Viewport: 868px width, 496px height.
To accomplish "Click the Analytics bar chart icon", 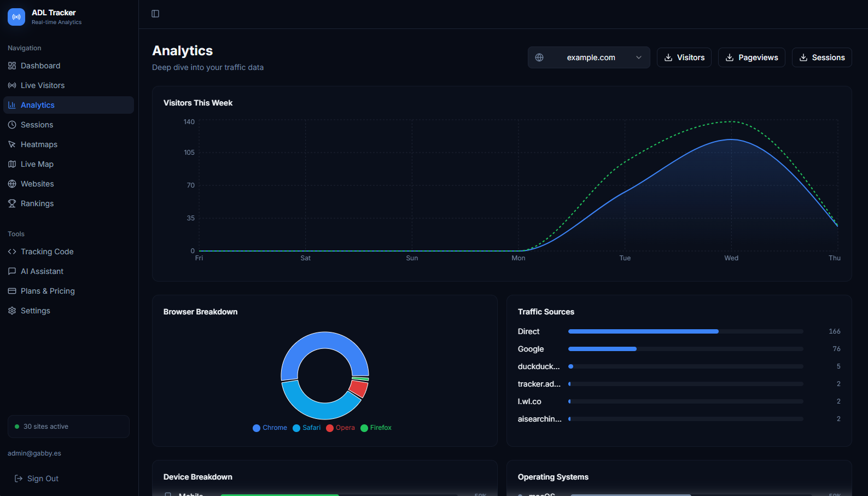I will click(x=12, y=105).
